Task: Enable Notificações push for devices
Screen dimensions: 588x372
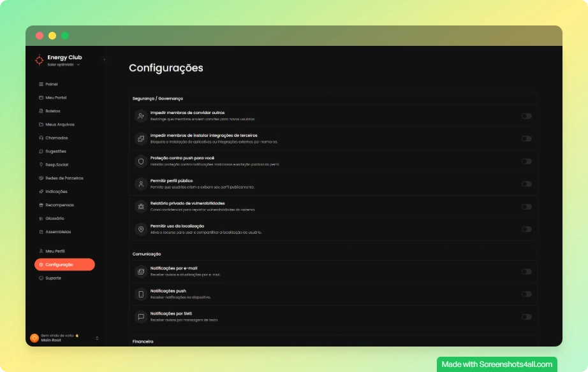Action: pos(527,294)
